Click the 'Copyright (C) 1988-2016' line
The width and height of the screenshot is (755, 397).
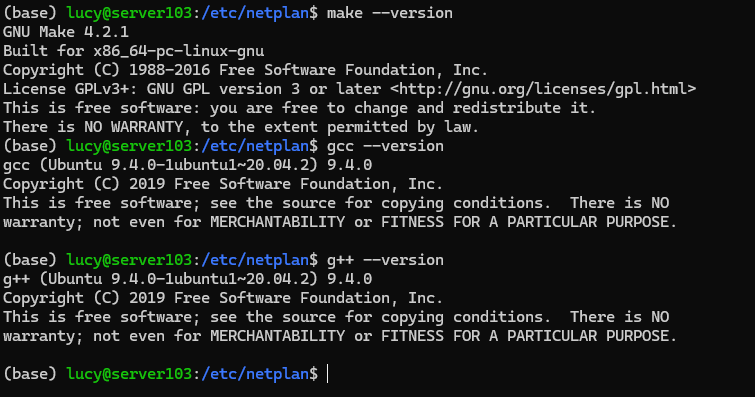coord(245,70)
